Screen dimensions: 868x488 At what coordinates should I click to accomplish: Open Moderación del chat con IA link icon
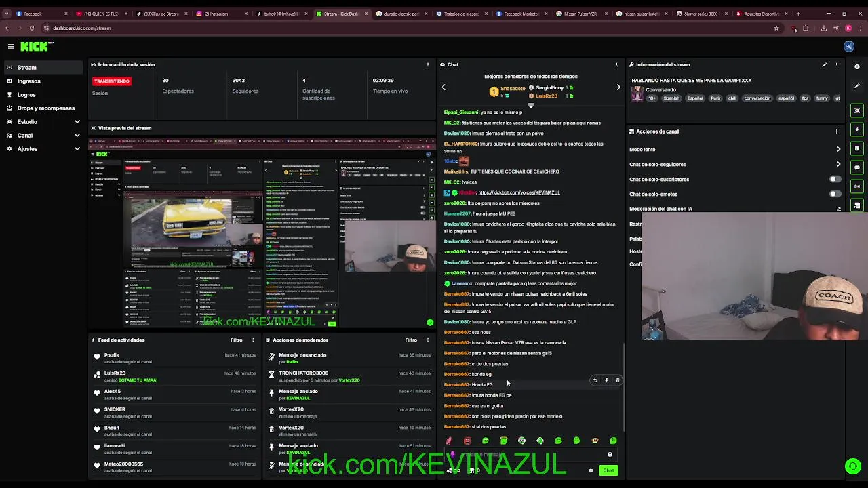(838, 209)
